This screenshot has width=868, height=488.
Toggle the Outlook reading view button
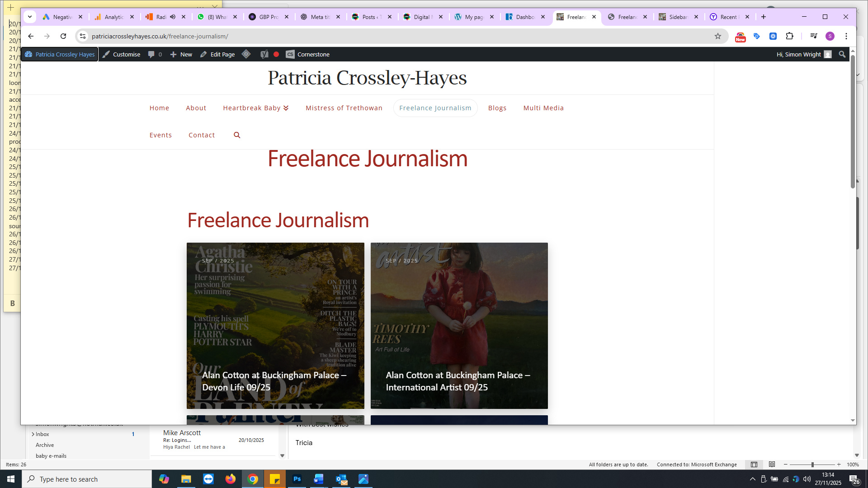772,465
